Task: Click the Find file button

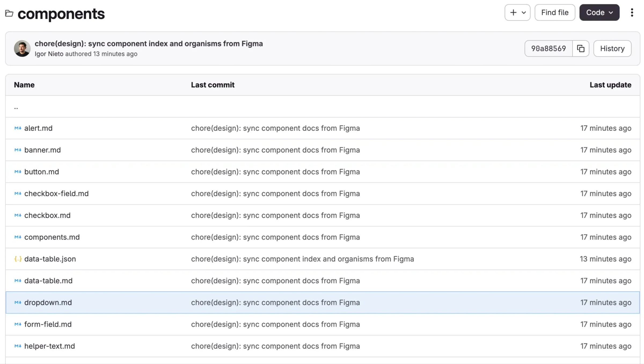Action: pos(555,12)
